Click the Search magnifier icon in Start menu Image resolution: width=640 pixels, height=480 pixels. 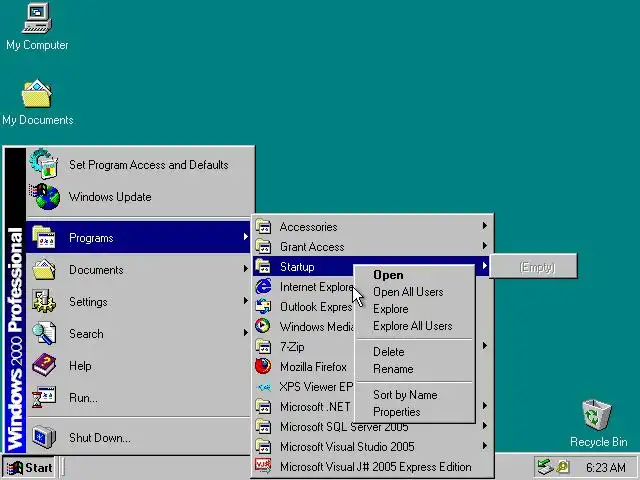pyautogui.click(x=44, y=333)
